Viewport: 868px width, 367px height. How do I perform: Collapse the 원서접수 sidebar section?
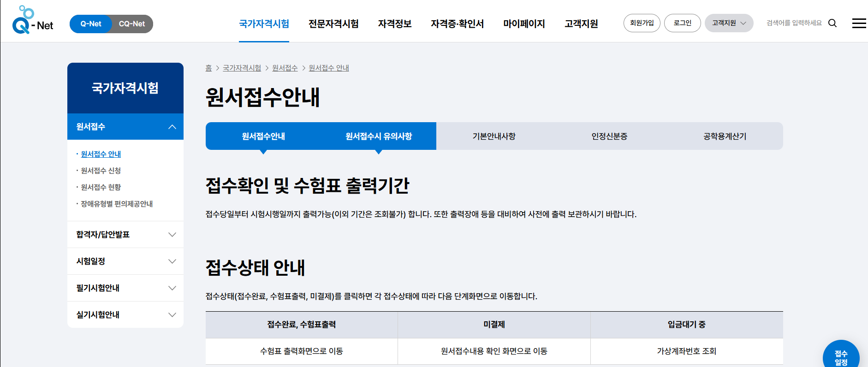point(125,126)
